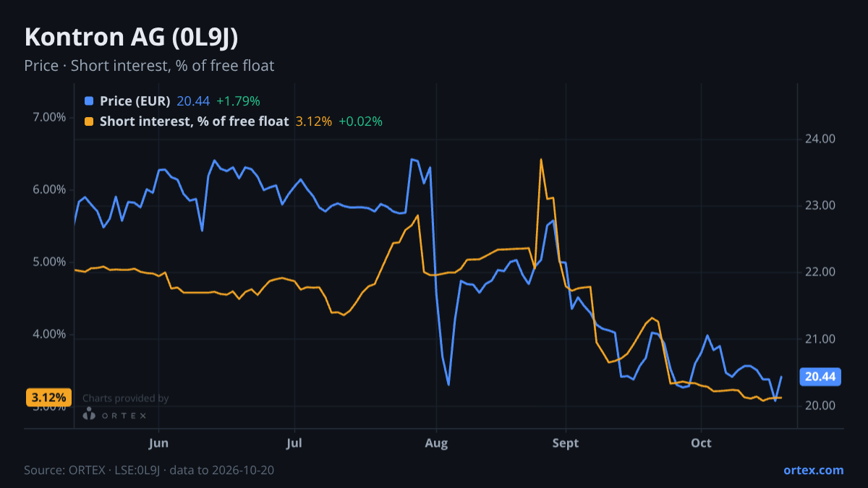The height and width of the screenshot is (488, 868).
Task: Click the Oct x-axis label
Action: 701,443
